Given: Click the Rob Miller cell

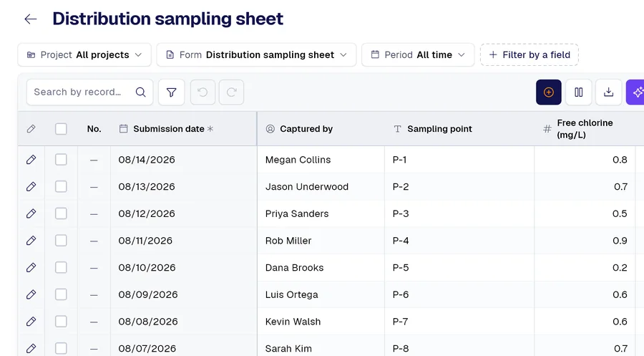Looking at the screenshot, I should 321,241.
